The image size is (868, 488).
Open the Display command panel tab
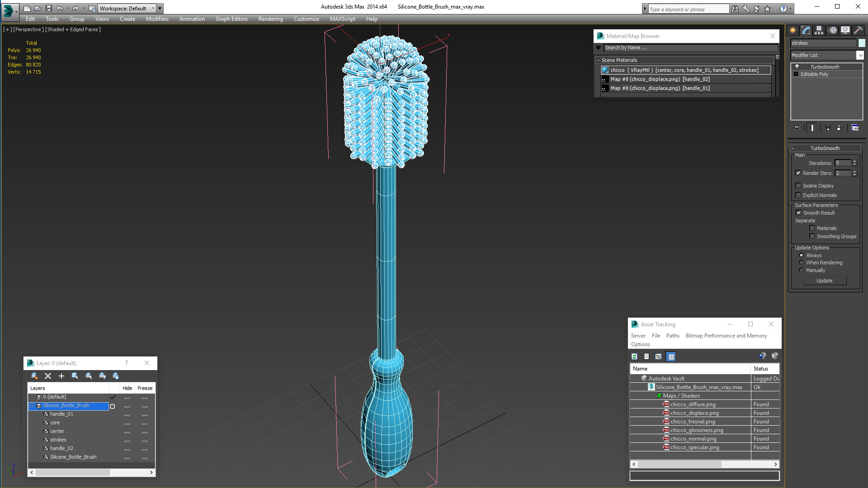845,30
